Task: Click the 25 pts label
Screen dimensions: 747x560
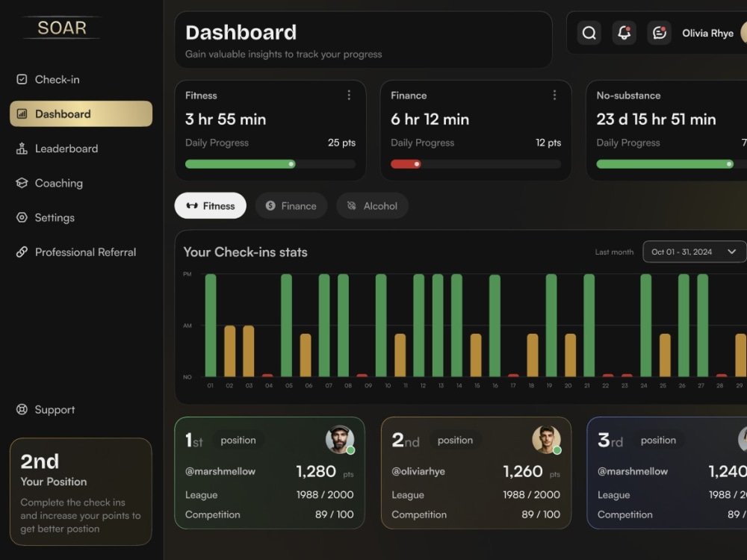Action: coord(341,143)
